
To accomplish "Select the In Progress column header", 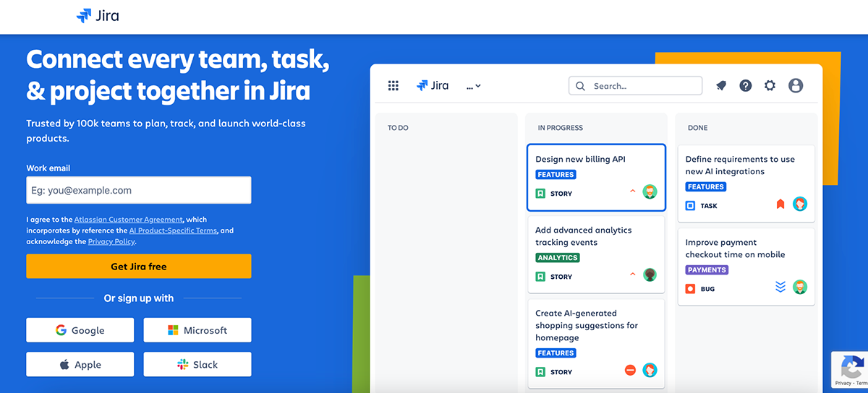I will click(561, 128).
